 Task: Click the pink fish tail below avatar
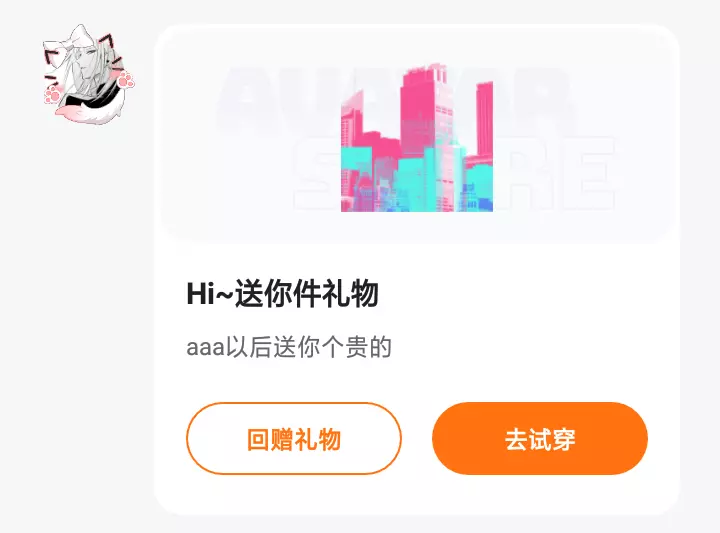pyautogui.click(x=87, y=111)
